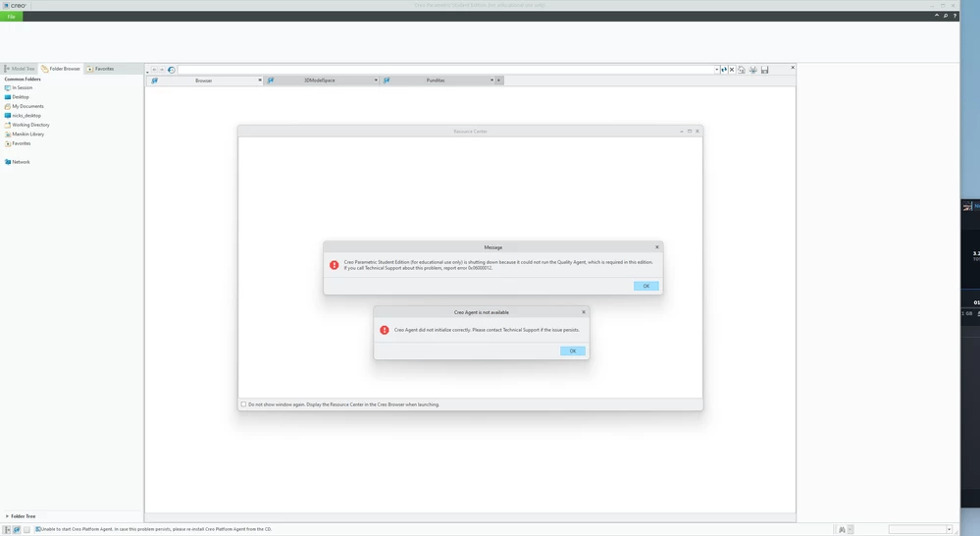The image size is (980, 536).
Task: Open the Network folder
Action: point(17,162)
